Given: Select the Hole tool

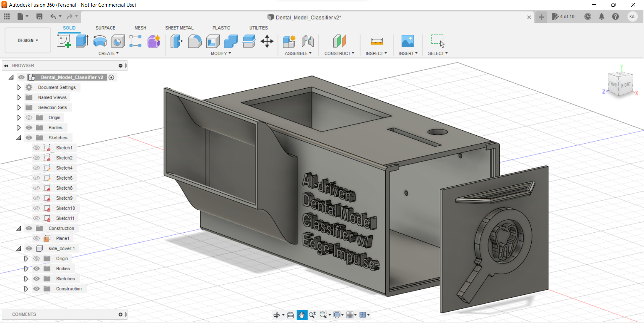Looking at the screenshot, I should (118, 41).
